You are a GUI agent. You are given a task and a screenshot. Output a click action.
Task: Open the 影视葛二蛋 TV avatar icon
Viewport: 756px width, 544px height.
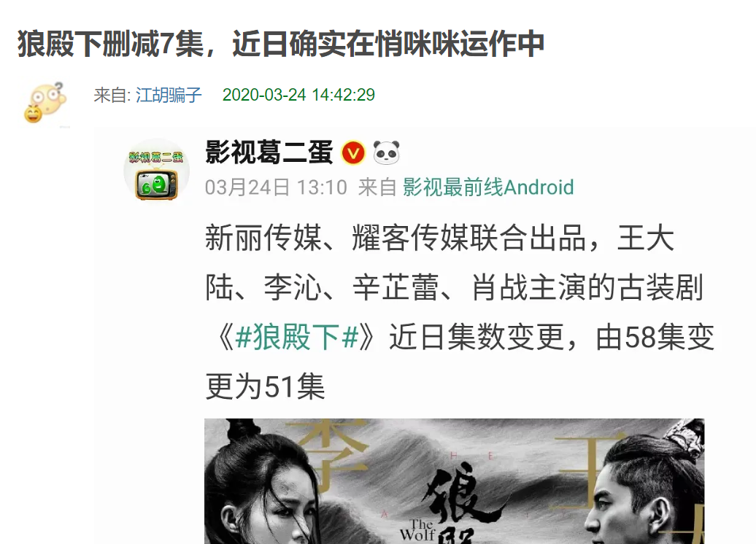point(156,171)
